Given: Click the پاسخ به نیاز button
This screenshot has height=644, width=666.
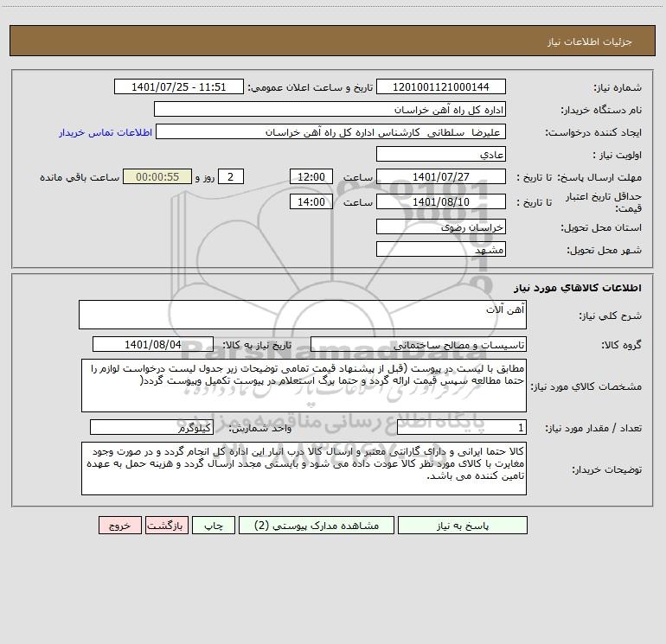Looking at the screenshot, I should click(x=462, y=525).
